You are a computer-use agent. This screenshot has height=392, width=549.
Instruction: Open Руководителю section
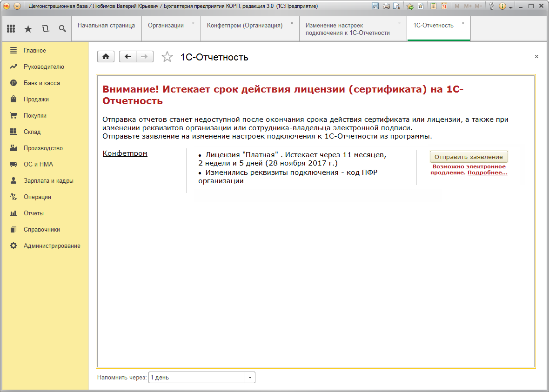[x=44, y=67]
